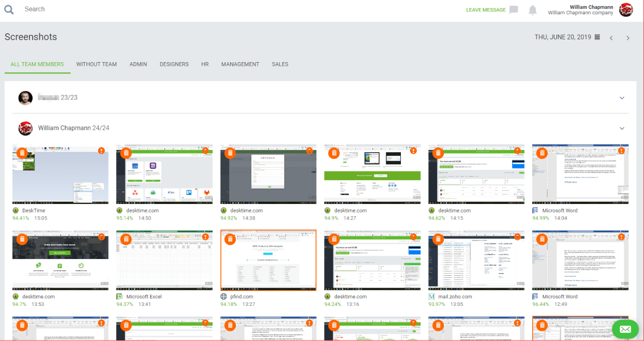Select the All Team Members tab
The width and height of the screenshot is (644, 341).
[x=37, y=64]
